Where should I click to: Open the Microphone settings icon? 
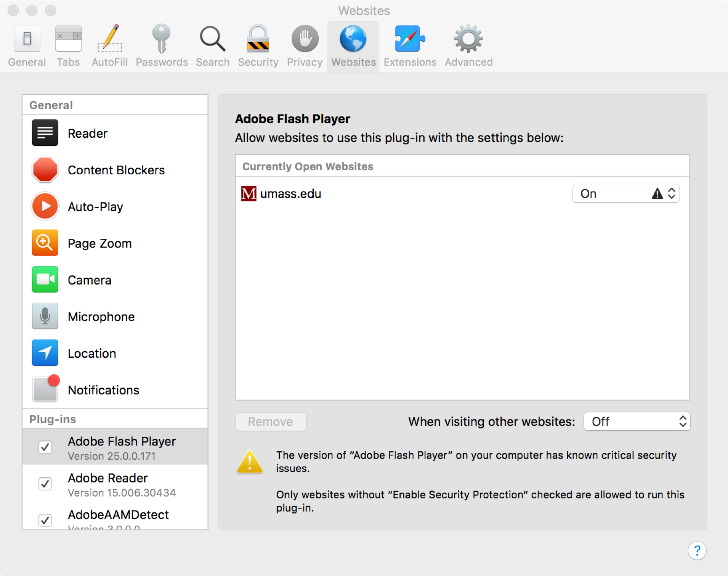[45, 316]
